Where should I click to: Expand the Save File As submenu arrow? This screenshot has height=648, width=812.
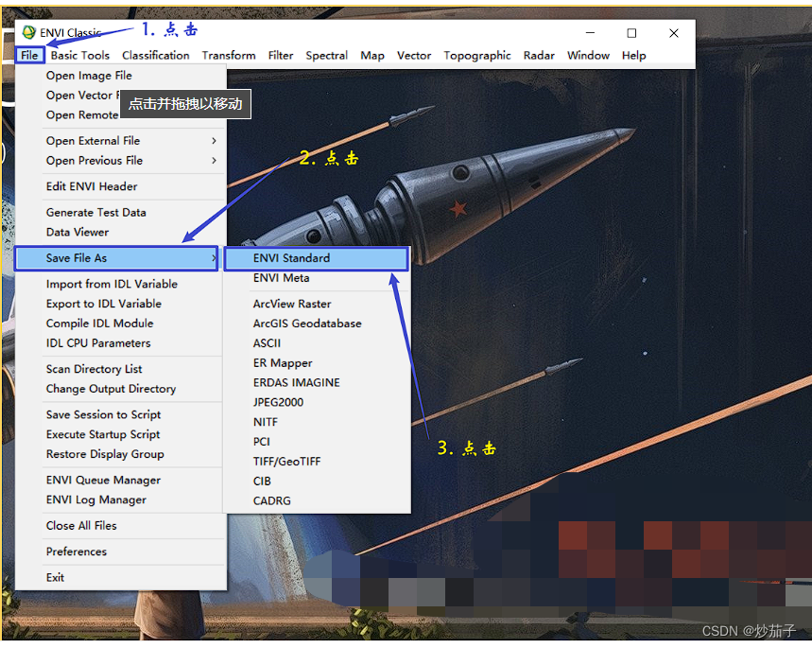point(214,258)
